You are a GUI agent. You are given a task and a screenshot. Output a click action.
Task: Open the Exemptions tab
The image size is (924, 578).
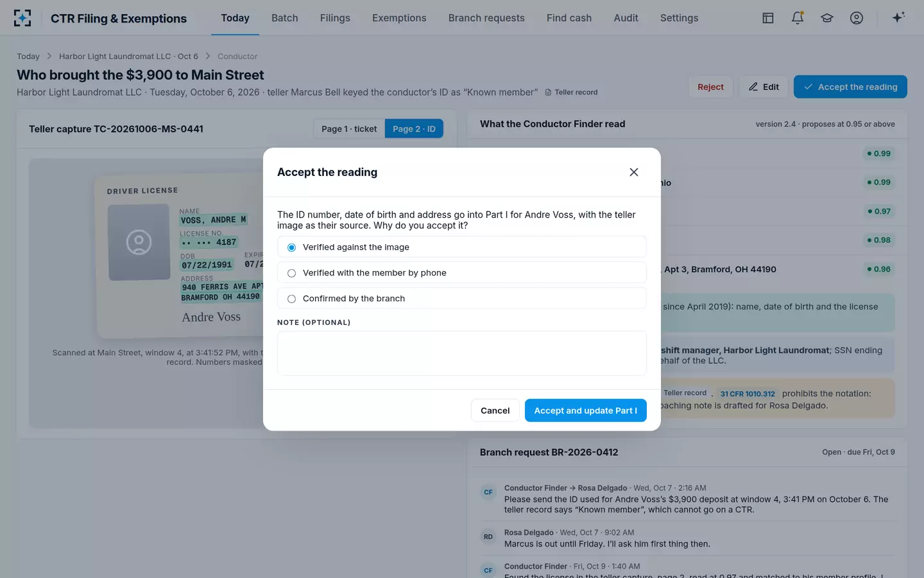point(399,18)
